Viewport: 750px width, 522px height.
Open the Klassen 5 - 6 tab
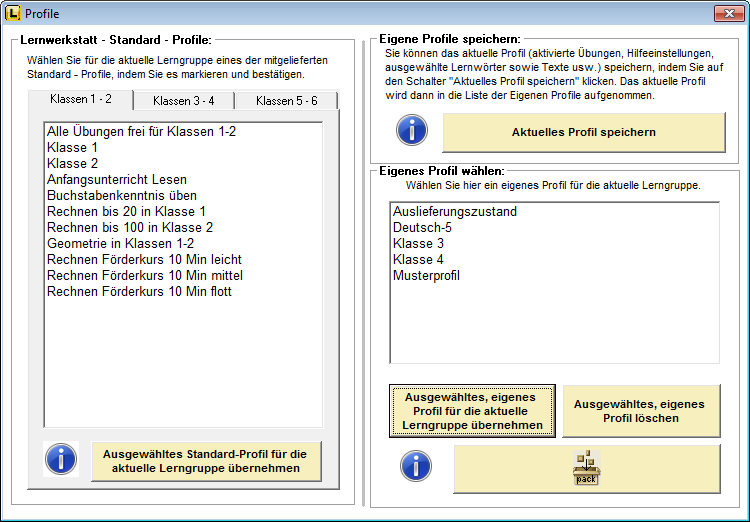286,101
